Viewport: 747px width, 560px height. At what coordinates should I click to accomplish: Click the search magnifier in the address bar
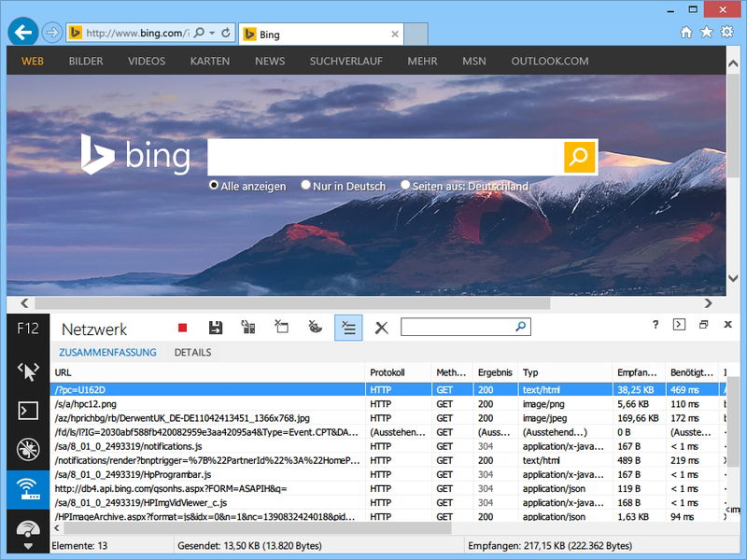(199, 33)
